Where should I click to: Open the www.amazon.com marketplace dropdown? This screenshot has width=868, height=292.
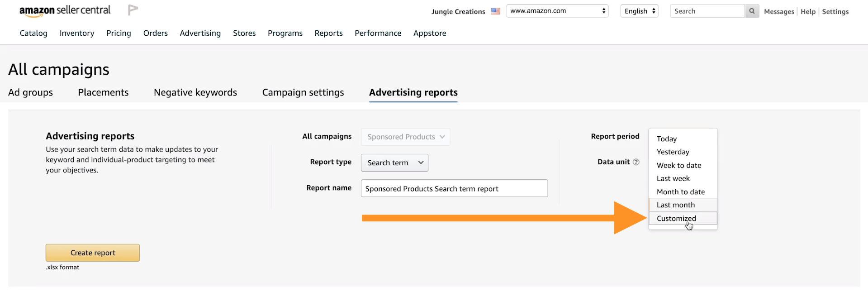(557, 11)
